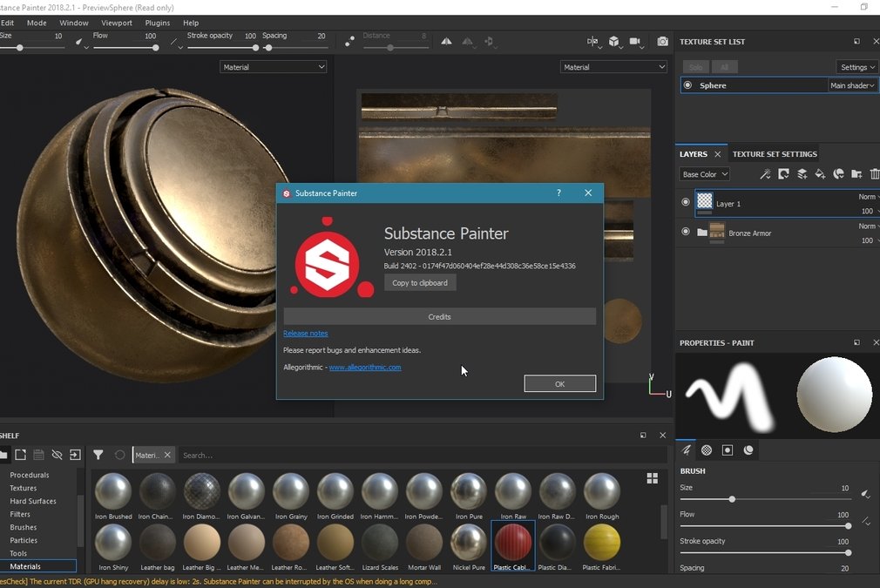The image size is (880, 588).
Task: Add a smart material layer icon
Action: tap(838, 174)
